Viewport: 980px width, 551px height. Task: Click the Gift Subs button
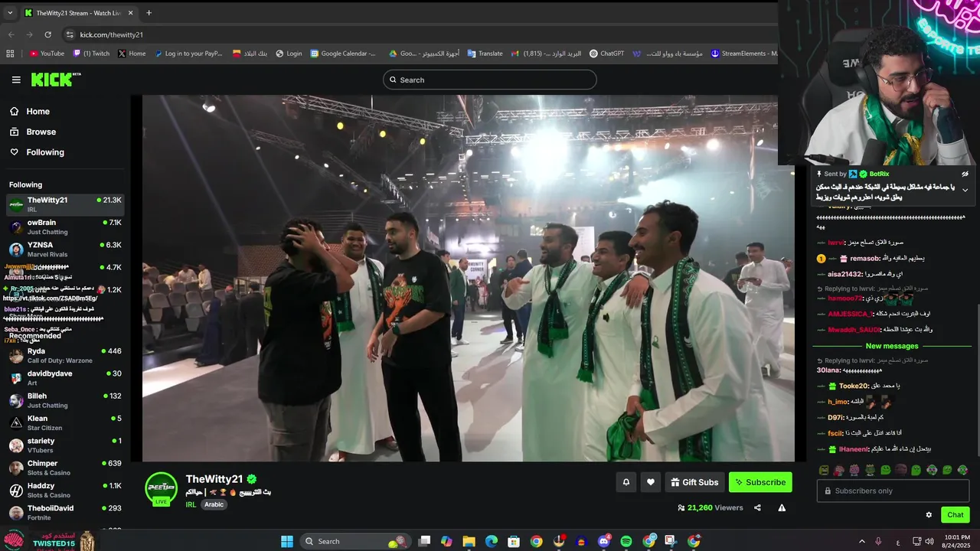pyautogui.click(x=694, y=482)
